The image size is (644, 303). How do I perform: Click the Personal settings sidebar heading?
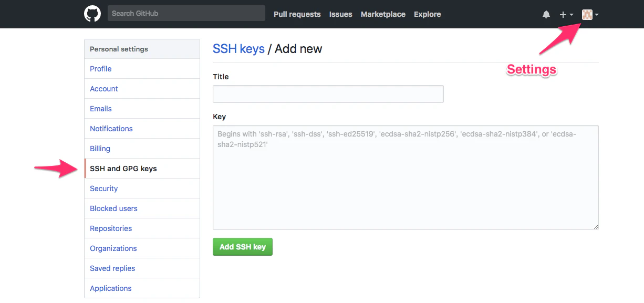pyautogui.click(x=142, y=49)
